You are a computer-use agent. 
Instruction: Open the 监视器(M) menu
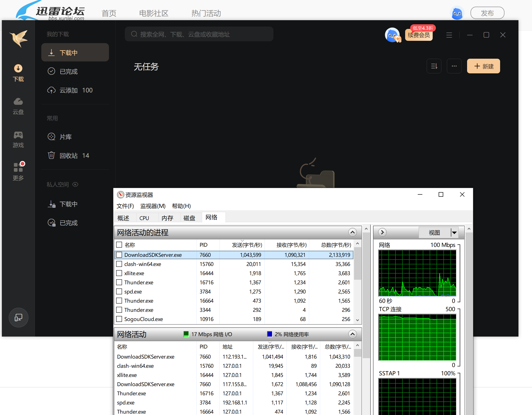pos(153,206)
